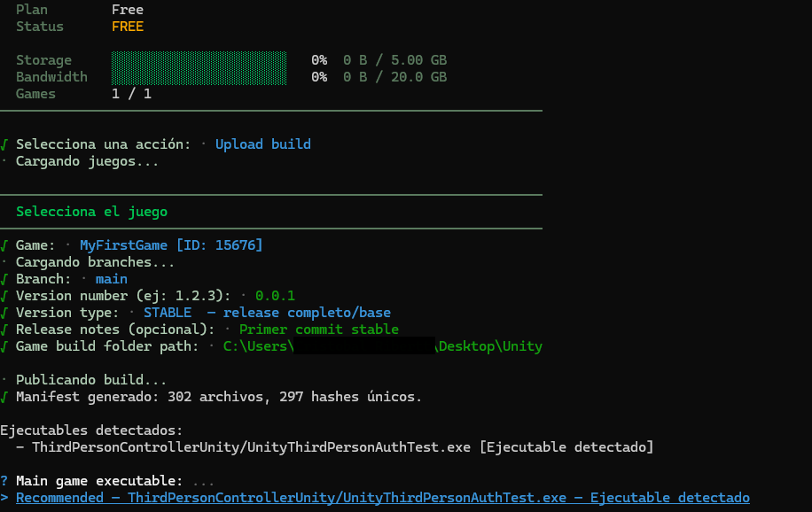Click the 'Storage' label
The height and width of the screenshot is (512, 812).
(44, 60)
